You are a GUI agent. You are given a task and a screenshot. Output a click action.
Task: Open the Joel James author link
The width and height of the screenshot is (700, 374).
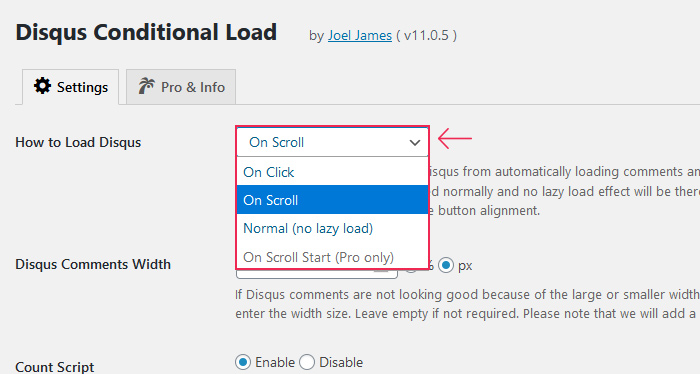(360, 36)
